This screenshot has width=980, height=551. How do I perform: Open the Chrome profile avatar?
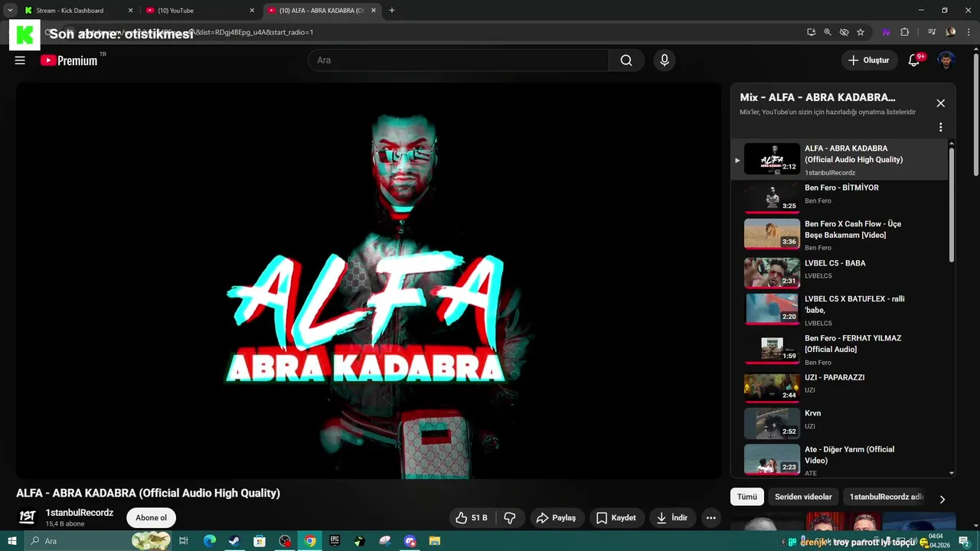coord(951,32)
